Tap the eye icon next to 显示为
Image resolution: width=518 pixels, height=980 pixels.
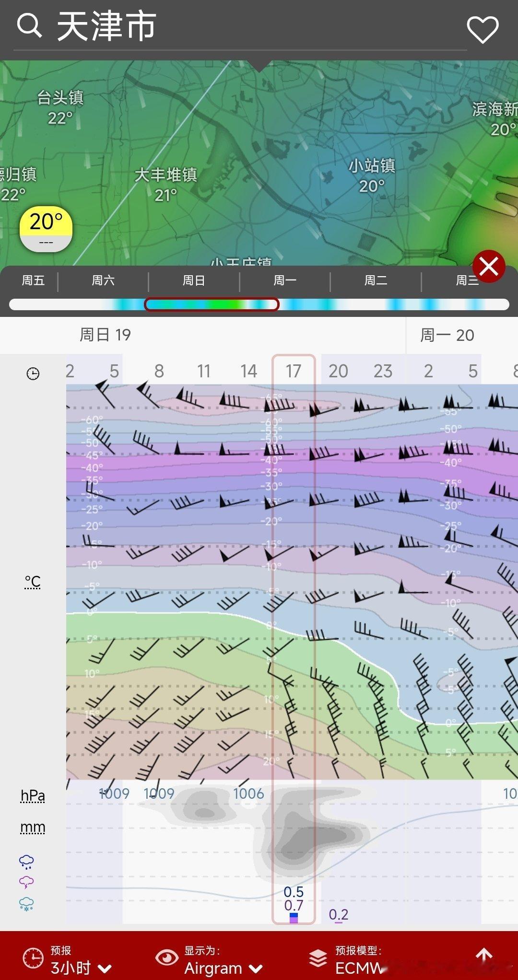point(166,957)
